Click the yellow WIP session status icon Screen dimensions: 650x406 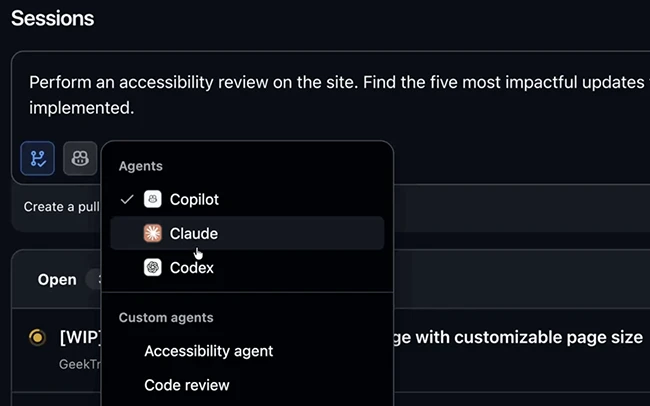click(37, 338)
